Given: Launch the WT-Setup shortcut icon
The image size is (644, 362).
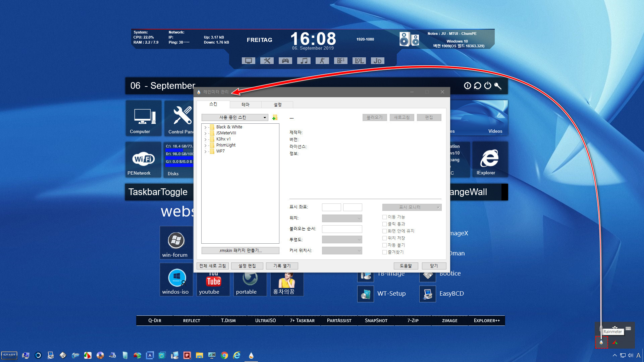Looking at the screenshot, I should pos(366,294).
